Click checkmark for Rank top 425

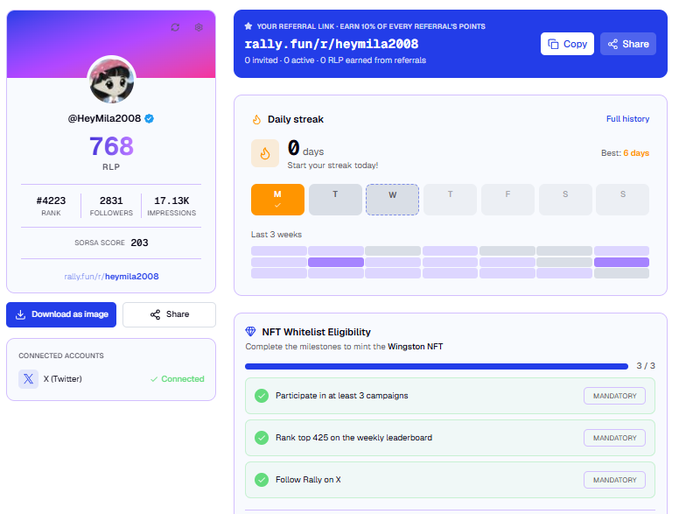click(x=262, y=438)
